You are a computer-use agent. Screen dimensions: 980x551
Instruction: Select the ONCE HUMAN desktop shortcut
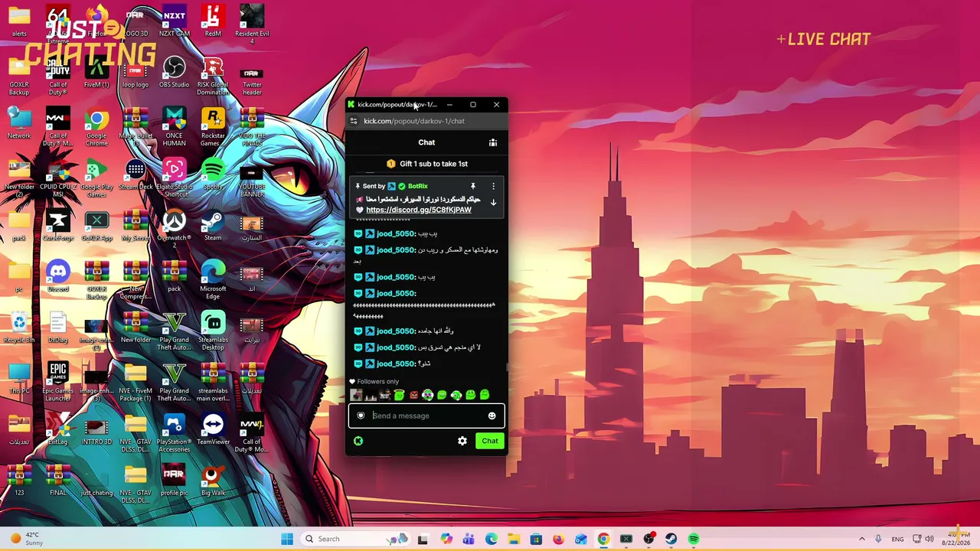click(174, 128)
